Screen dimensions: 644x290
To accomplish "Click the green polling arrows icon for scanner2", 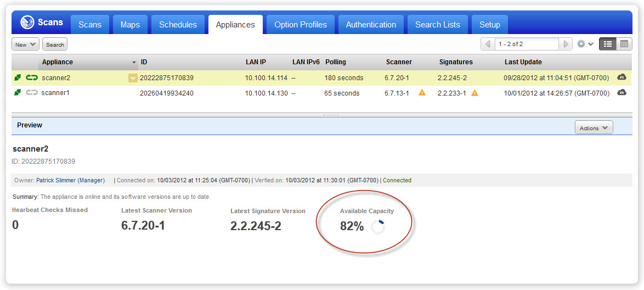I will [x=32, y=77].
